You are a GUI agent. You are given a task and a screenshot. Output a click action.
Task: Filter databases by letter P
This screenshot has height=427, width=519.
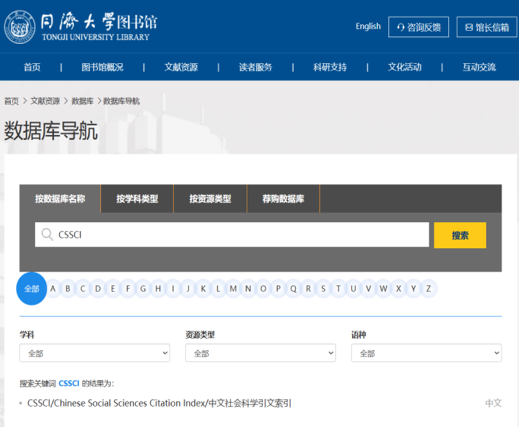(x=278, y=289)
